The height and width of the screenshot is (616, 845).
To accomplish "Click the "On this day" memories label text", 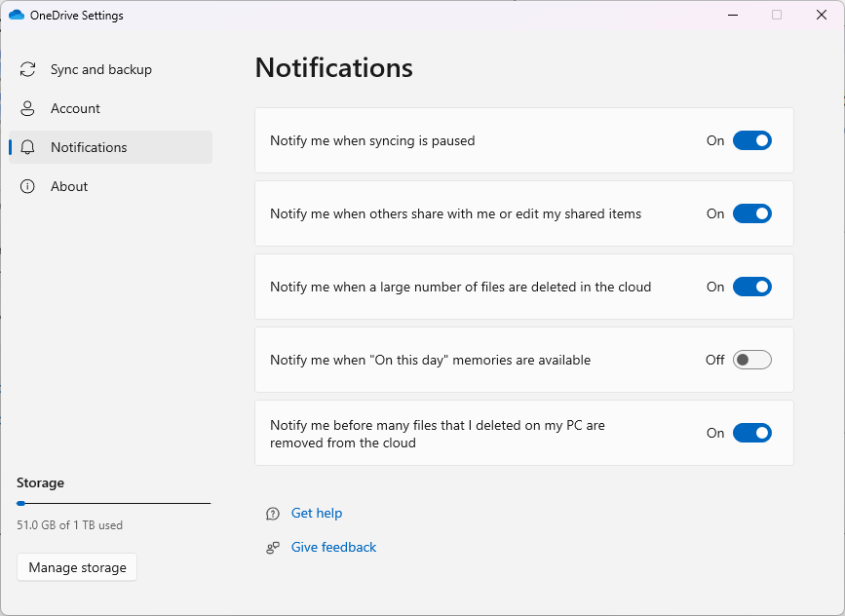I will tap(431, 360).
